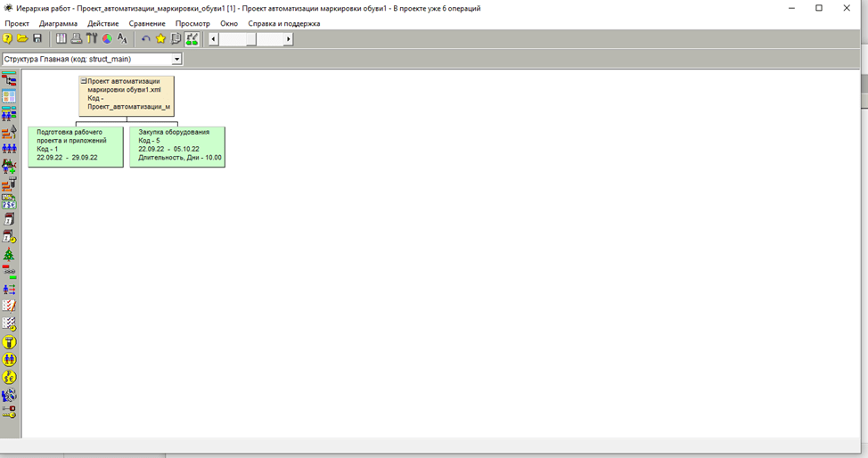Click the Код - 5 text
The height and width of the screenshot is (458, 868).
click(149, 141)
